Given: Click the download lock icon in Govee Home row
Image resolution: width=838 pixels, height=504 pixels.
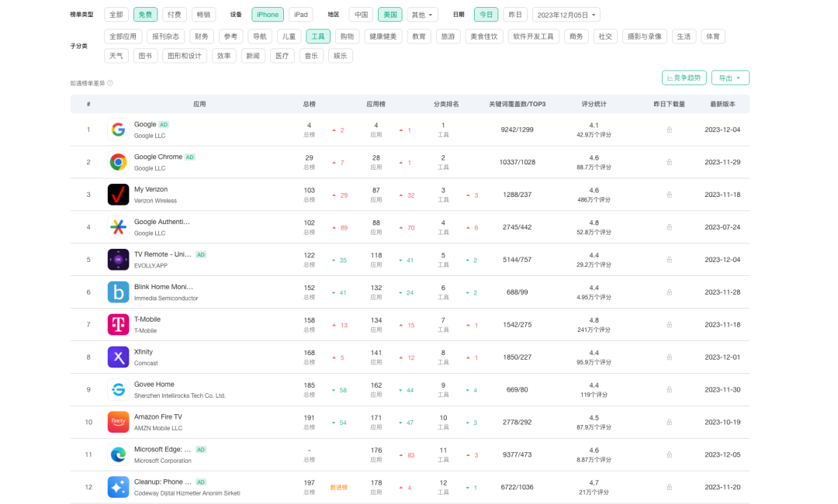Looking at the screenshot, I should tap(669, 390).
